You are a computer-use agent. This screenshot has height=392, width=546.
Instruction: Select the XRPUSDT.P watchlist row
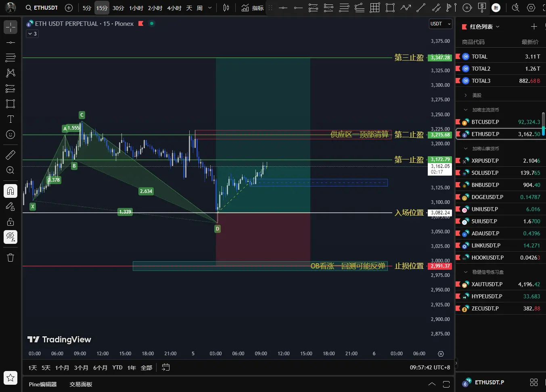[x=500, y=161]
